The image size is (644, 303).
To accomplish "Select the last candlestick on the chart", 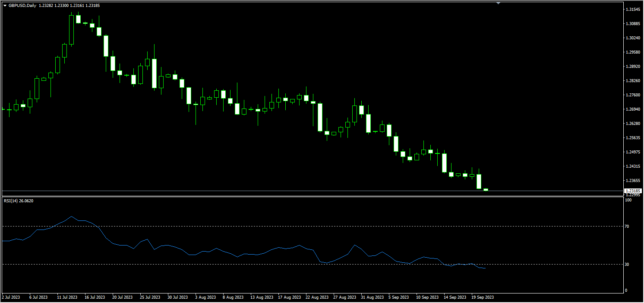I will pyautogui.click(x=486, y=189).
